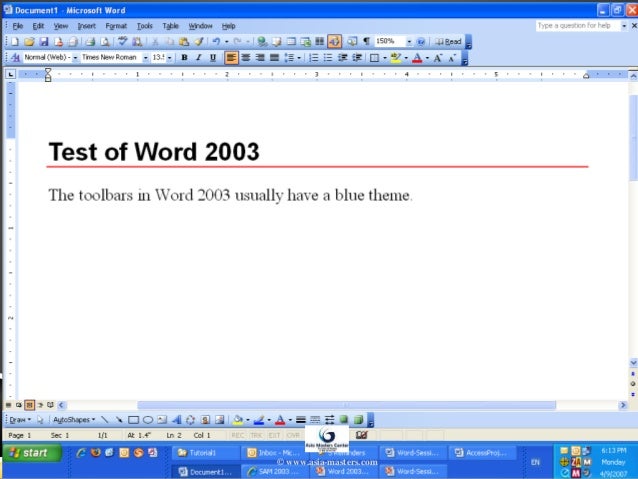
Task: Click the tab selector on ruler
Action: click(11, 74)
